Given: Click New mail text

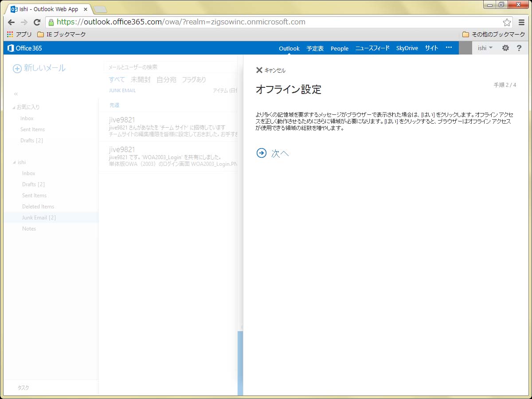Looking at the screenshot, I should [44, 68].
